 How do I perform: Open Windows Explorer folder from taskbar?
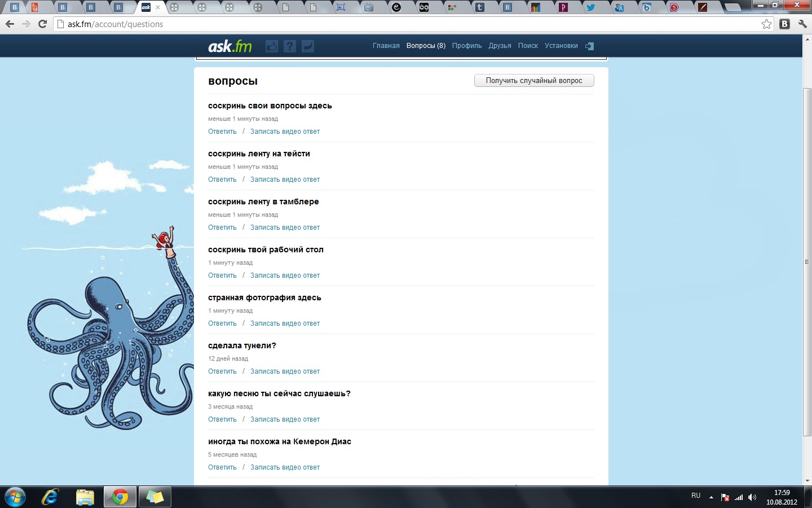point(85,497)
